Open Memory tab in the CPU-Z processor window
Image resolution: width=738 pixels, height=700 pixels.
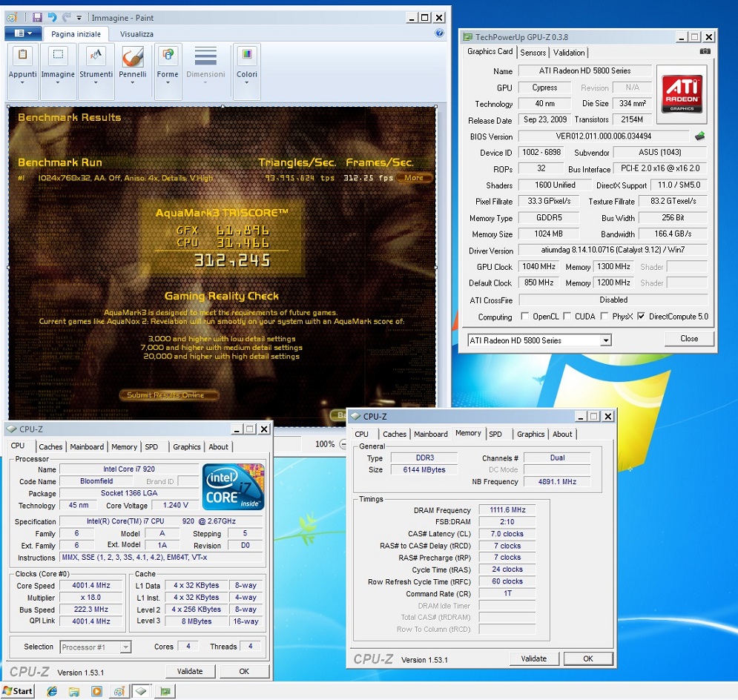(125, 447)
